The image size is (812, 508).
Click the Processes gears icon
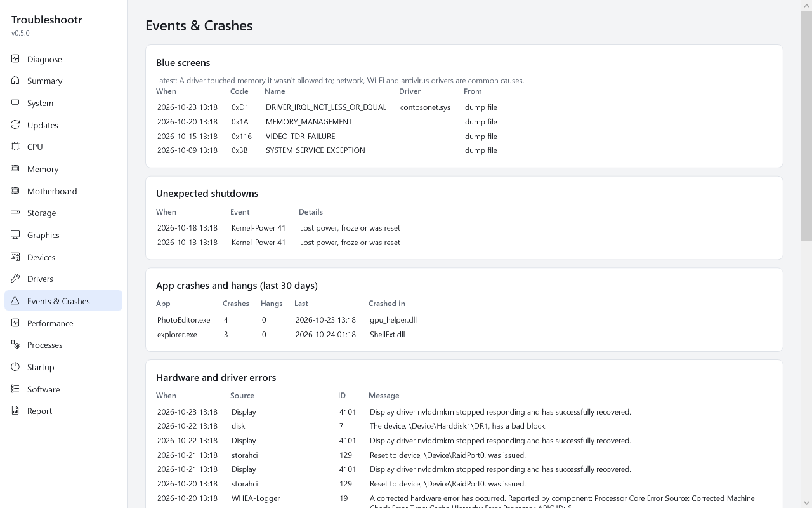(15, 345)
